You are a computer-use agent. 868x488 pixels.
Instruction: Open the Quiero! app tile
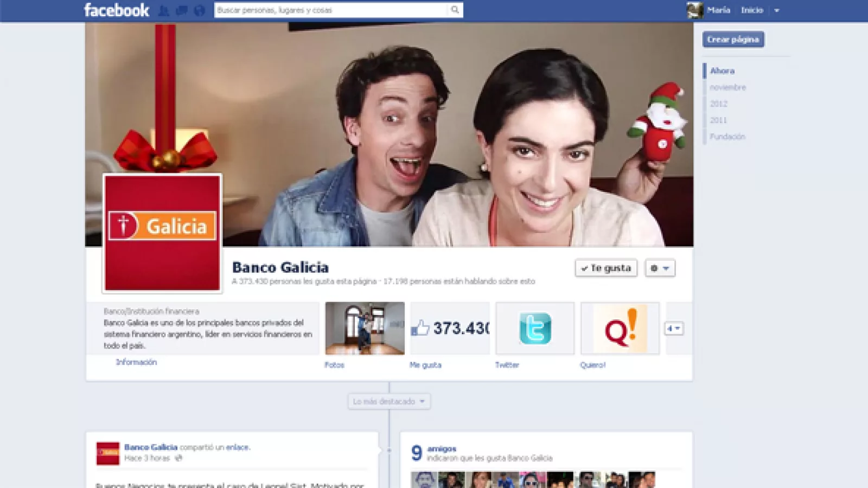620,329
